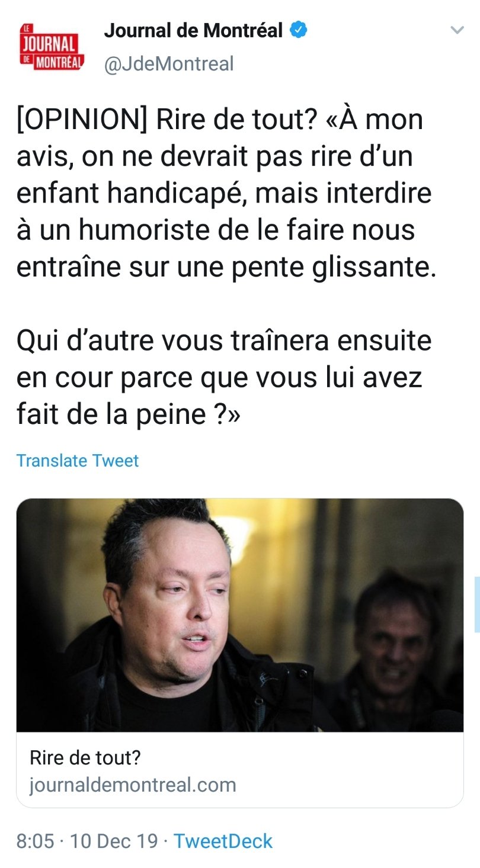This screenshot has height=868, width=480.
Task: Click Translate Tweet
Action: [x=78, y=461]
